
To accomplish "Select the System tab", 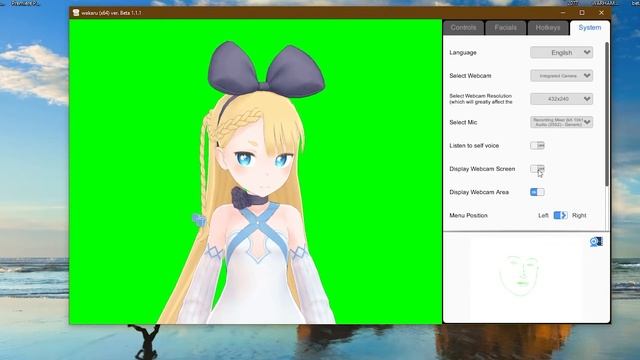I will pyautogui.click(x=590, y=28).
